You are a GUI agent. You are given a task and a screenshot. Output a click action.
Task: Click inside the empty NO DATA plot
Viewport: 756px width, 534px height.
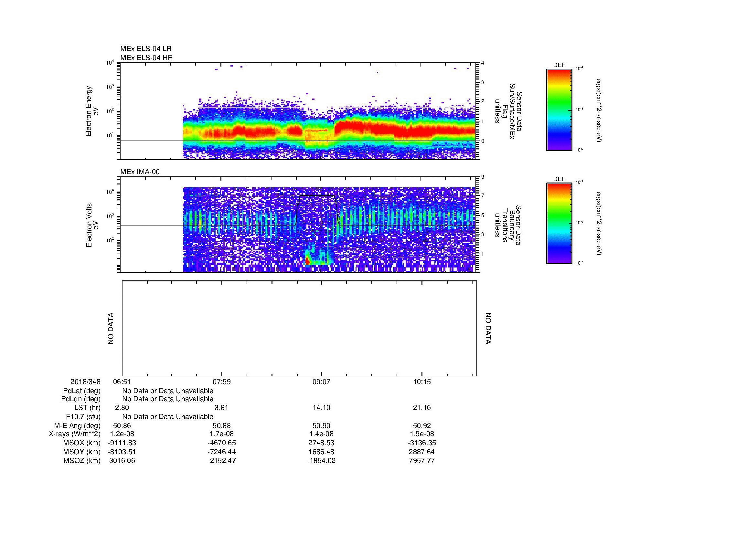[299, 328]
